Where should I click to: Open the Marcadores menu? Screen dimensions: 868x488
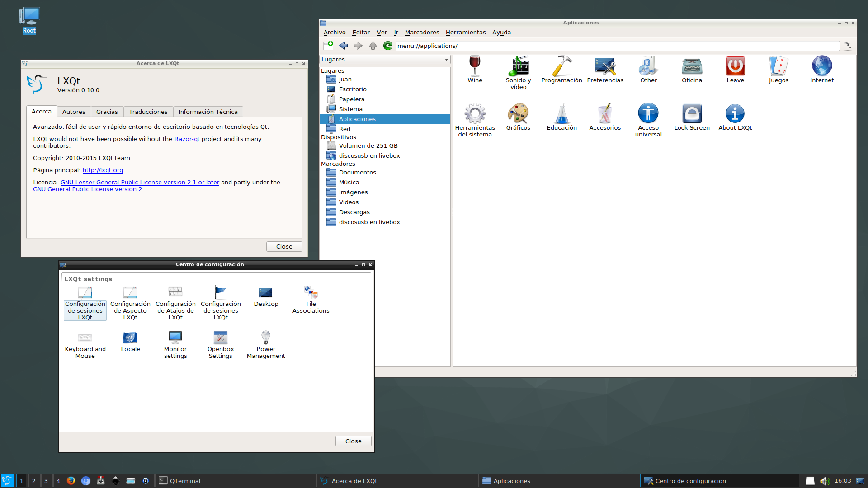tap(422, 33)
